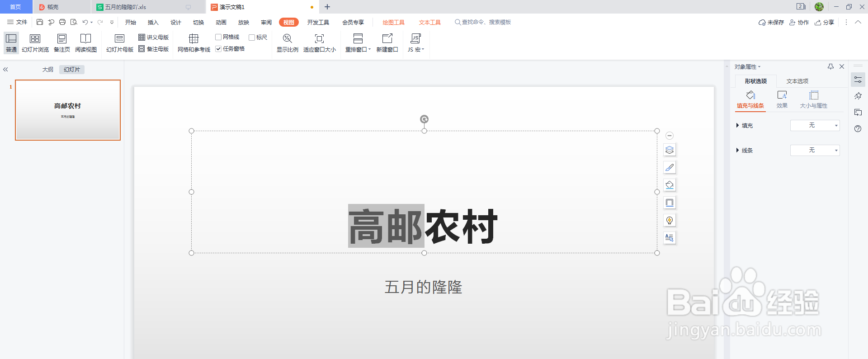Viewport: 868px width, 359px height.
Task: Open Grid and Guides settings (网格和参考线)
Action: [x=194, y=43]
